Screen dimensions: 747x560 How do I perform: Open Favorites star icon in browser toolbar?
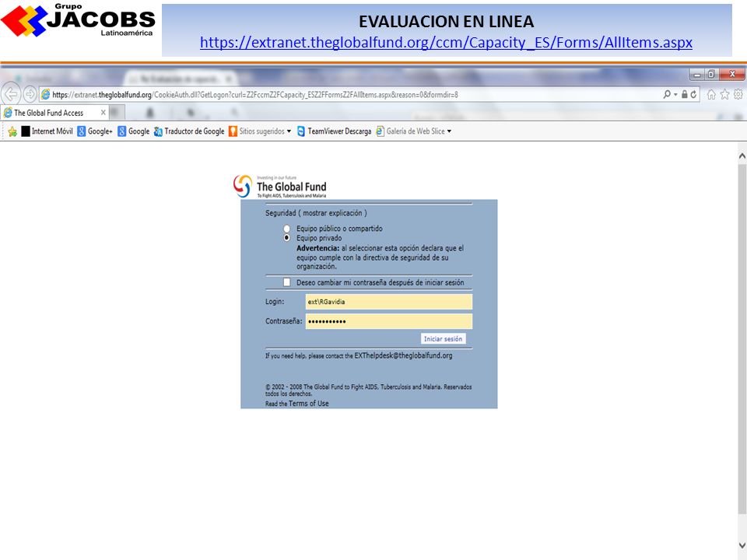(x=724, y=94)
